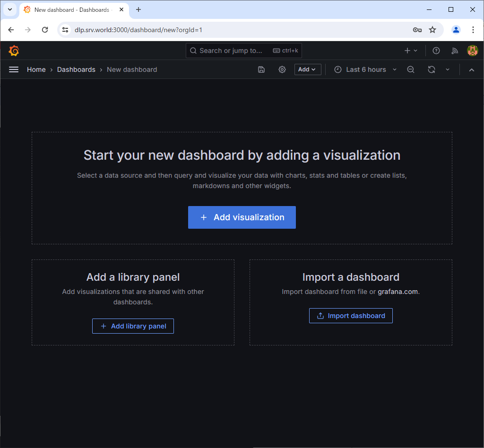Open the saved passwords key icon
This screenshot has width=484, height=448.
click(x=417, y=30)
